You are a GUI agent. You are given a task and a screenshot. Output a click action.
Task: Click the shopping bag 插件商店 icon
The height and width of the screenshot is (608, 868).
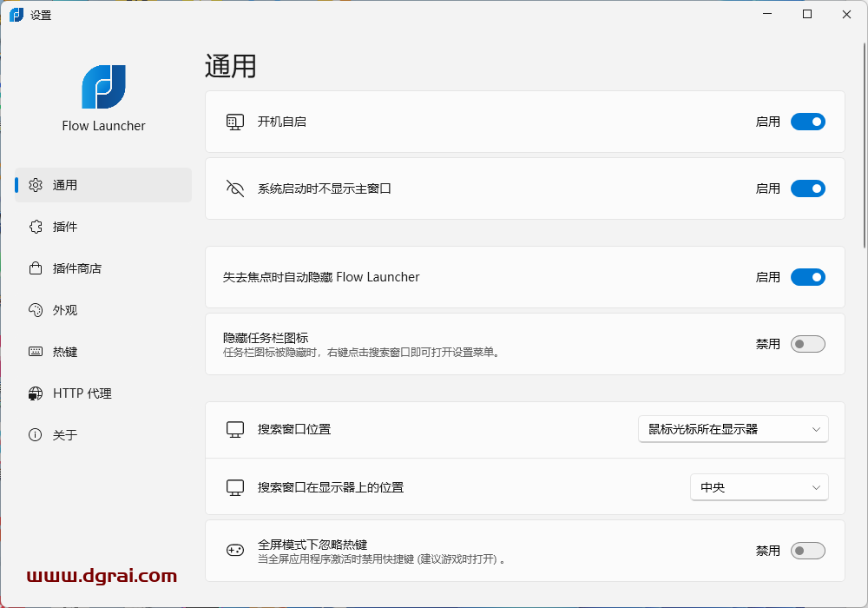36,268
